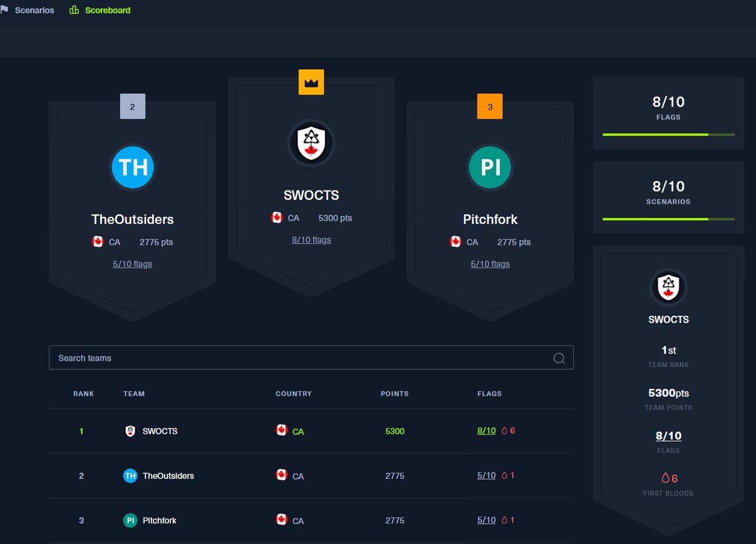Click TH avatar icon in TheOutsiders row
This screenshot has height=544, width=756.
[130, 476]
